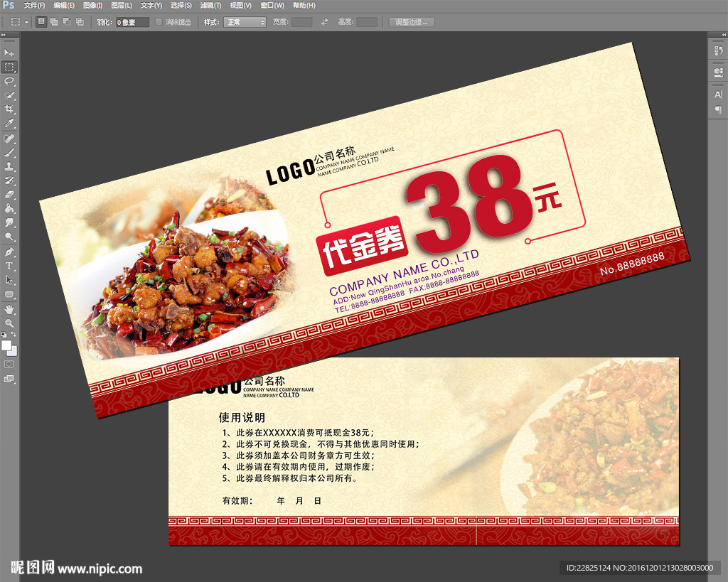Open the 视图(V) menu
The image size is (728, 582).
240,6
